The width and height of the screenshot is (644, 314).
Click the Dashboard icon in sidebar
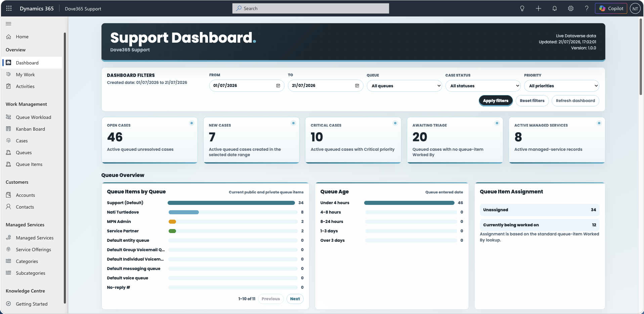click(9, 62)
